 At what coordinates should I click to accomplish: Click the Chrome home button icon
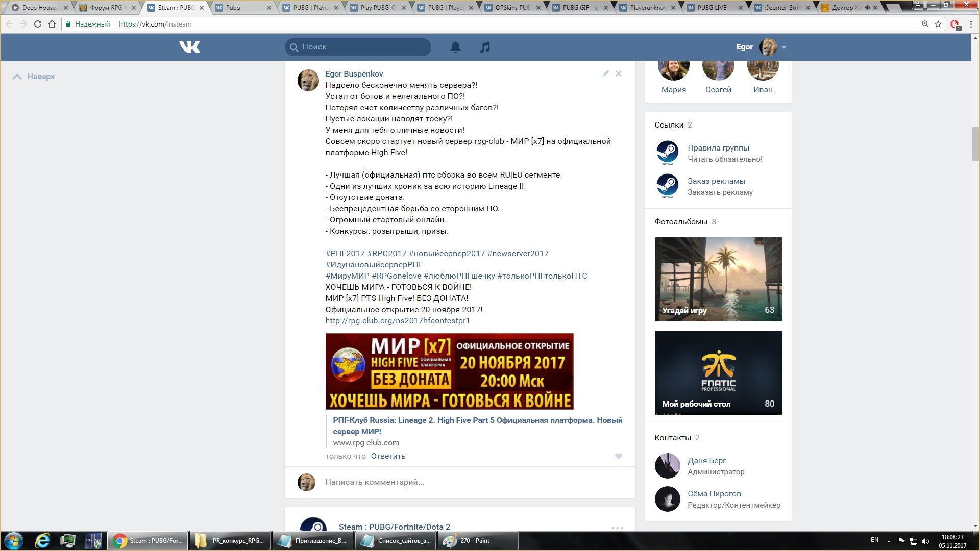pyautogui.click(x=52, y=24)
